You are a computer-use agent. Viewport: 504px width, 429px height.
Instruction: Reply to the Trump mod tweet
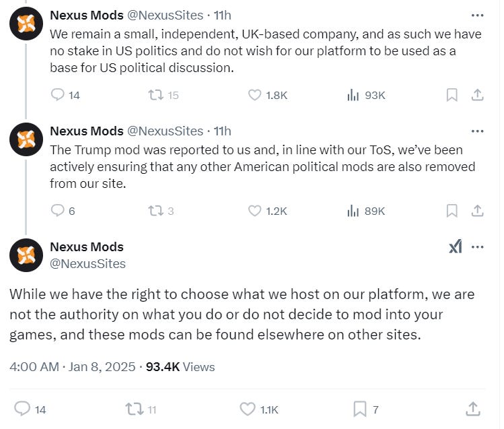click(58, 211)
